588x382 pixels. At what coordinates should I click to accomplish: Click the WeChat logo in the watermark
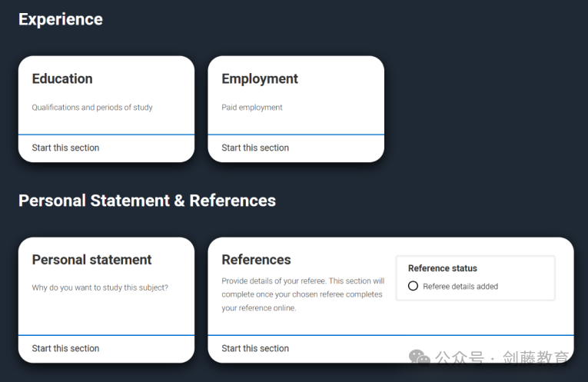coord(419,357)
